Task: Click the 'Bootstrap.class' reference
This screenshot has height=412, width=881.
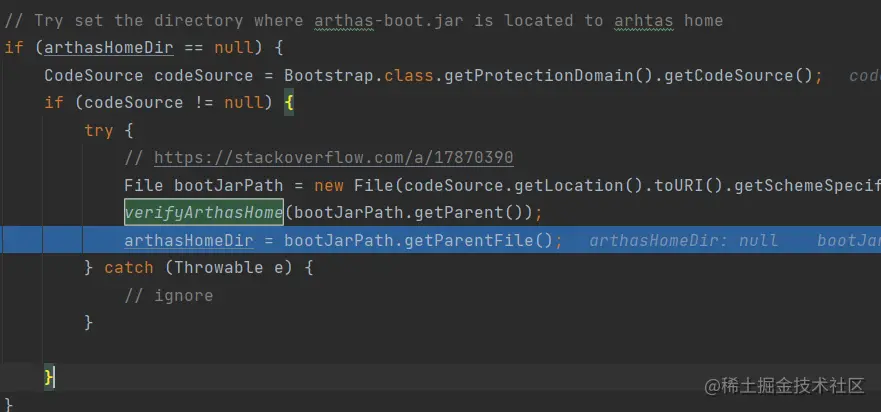Action: (358, 75)
